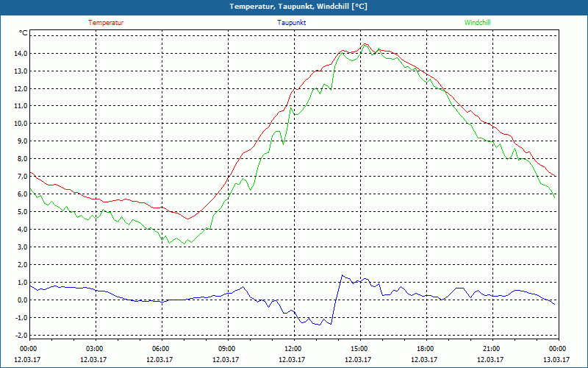This screenshot has width=588, height=368.
Task: Click the 5,0 y-axis value
Action: (x=22, y=212)
